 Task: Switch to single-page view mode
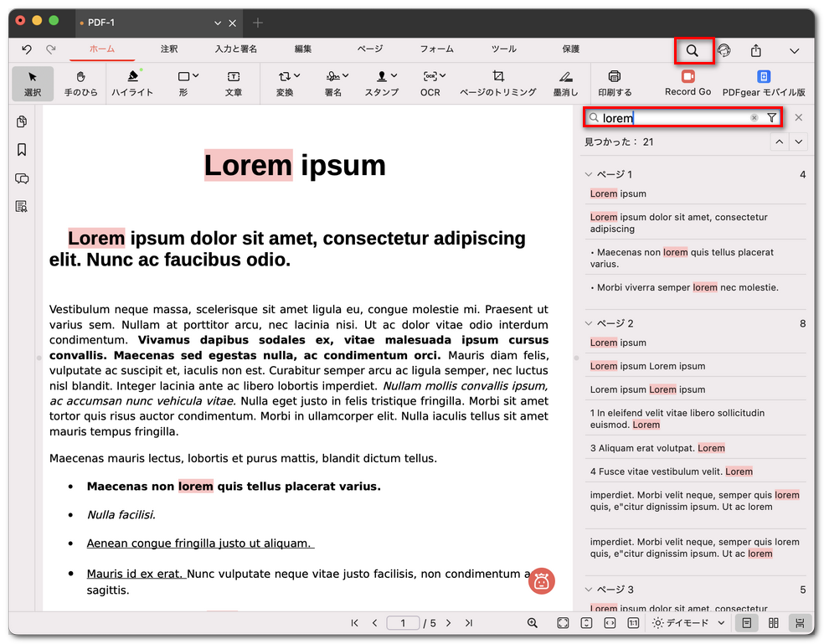(748, 623)
